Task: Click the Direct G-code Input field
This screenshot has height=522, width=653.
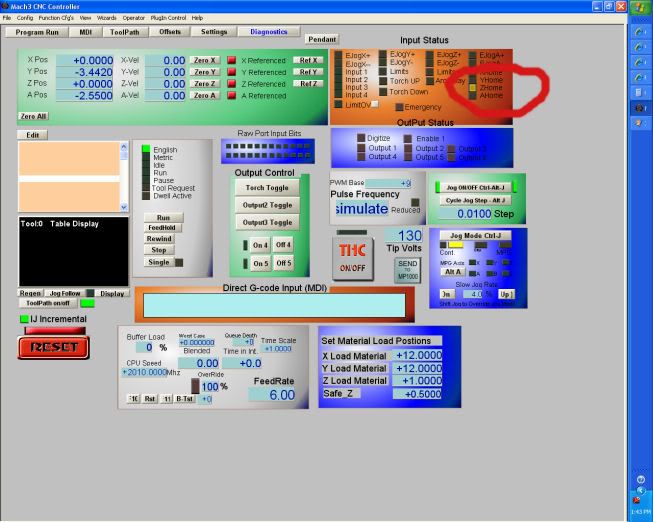Action: pos(273,305)
